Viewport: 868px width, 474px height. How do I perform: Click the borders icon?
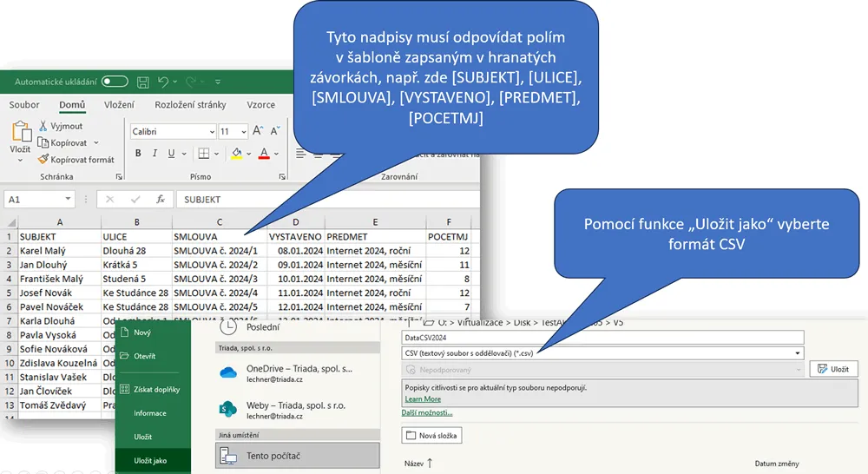point(203,154)
